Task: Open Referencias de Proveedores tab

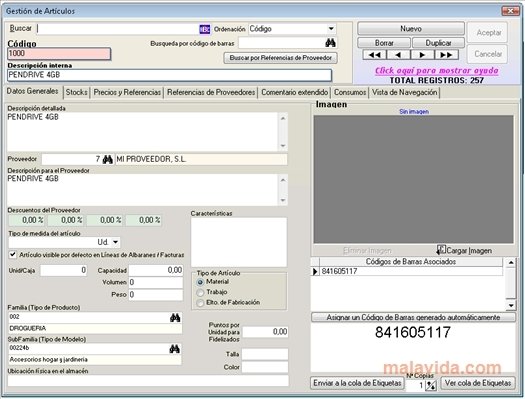Action: click(211, 92)
